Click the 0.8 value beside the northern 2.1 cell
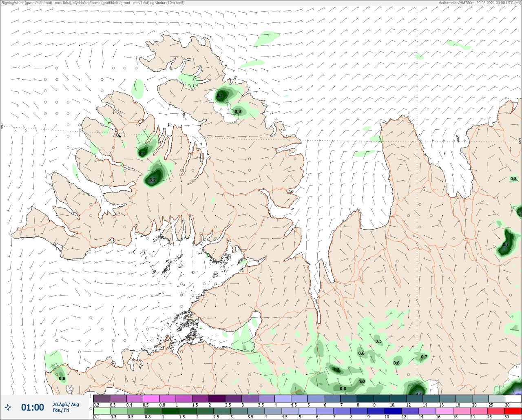 click(238, 111)
